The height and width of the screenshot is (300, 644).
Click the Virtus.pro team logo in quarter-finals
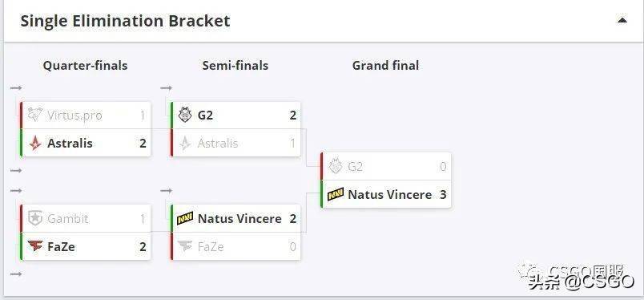coord(35,115)
